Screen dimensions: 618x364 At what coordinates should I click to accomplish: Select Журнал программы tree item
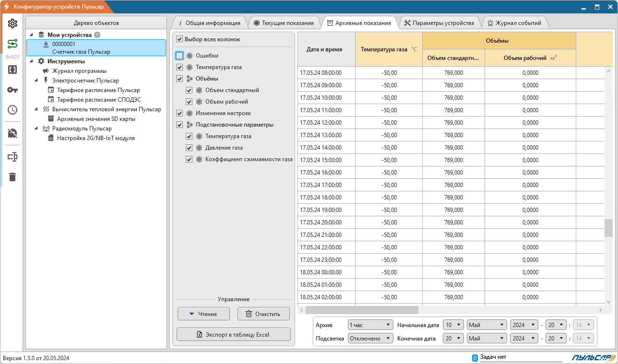pyautogui.click(x=79, y=71)
